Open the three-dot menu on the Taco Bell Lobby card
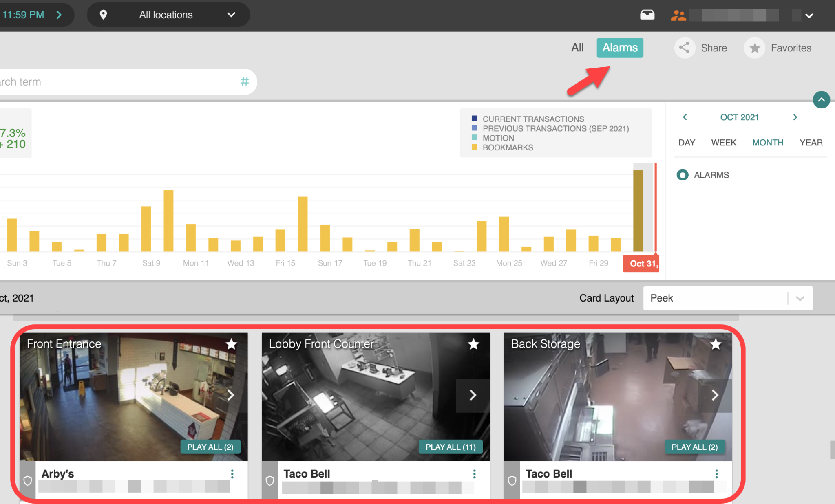Screen dimensions: 835x504 pyautogui.click(x=474, y=474)
